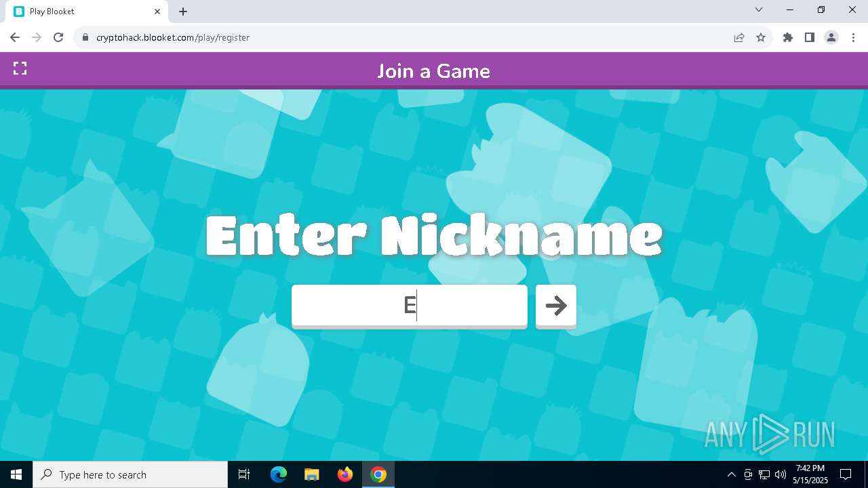Screen dimensions: 868x488
Task: Bookmark this page with the star
Action: click(x=761, y=37)
